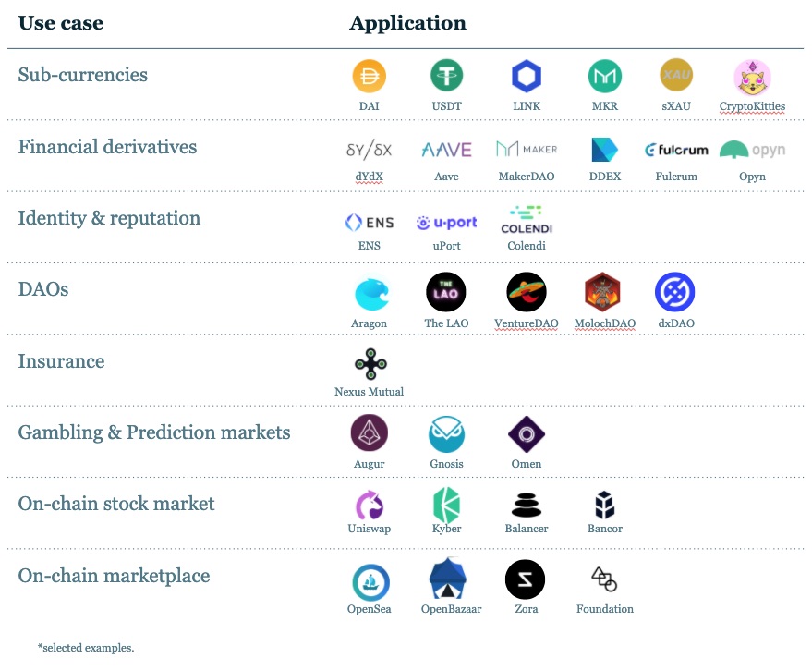Click the blue LINK hexagon icon

point(527,76)
